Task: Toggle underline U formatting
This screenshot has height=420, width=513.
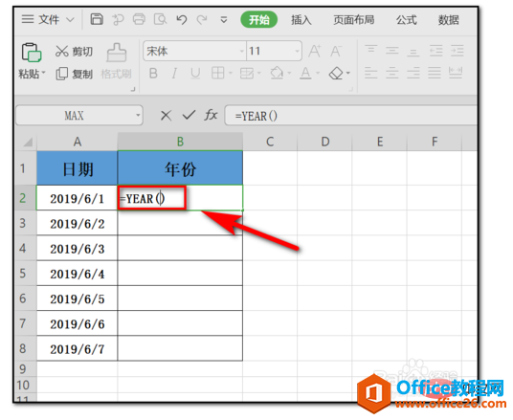Action: (x=195, y=74)
